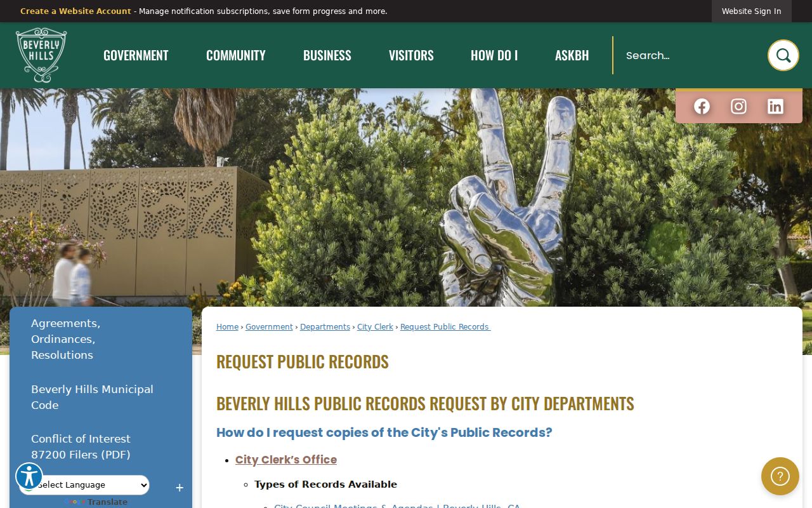Viewport: 812px width, 508px height.
Task: Click the Website Sign In button
Action: point(752,11)
